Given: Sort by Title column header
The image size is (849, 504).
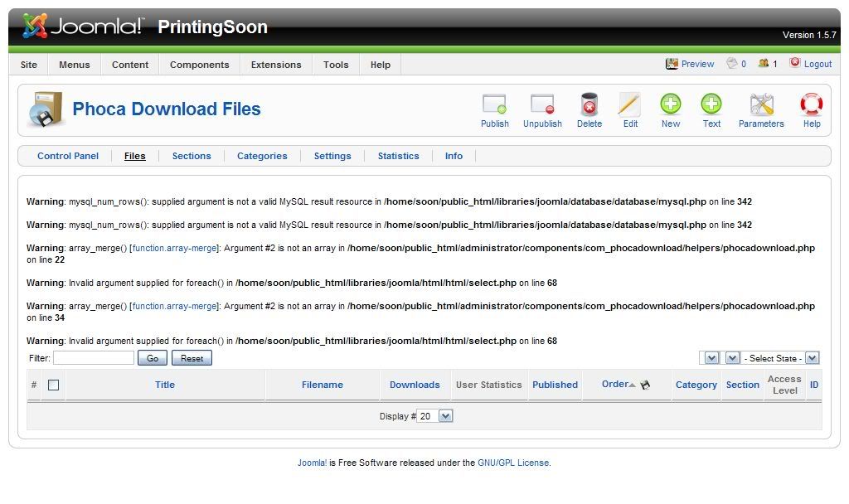Looking at the screenshot, I should click(165, 385).
